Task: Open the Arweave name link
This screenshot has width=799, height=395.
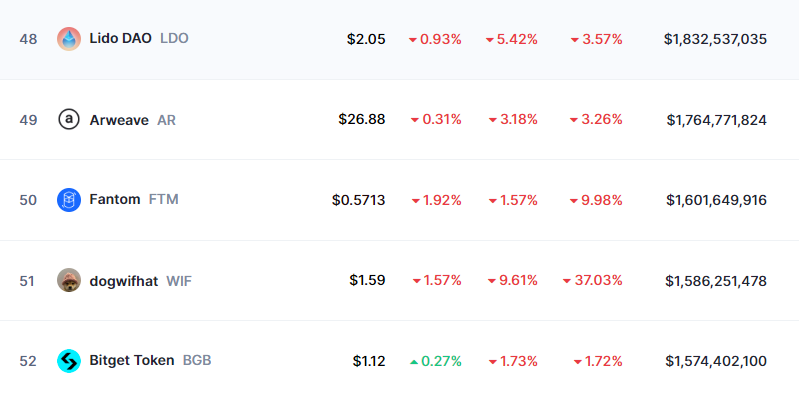Action: pyautogui.click(x=119, y=120)
